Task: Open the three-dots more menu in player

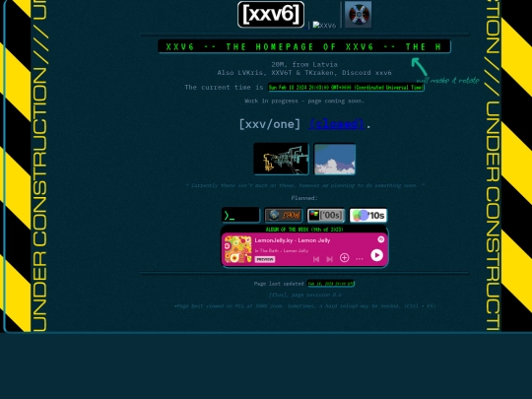Action: [360, 259]
